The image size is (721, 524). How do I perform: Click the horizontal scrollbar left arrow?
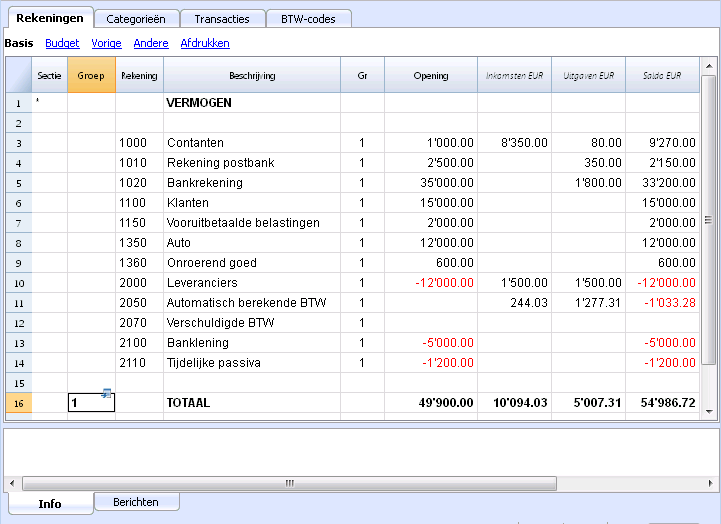click(12, 483)
